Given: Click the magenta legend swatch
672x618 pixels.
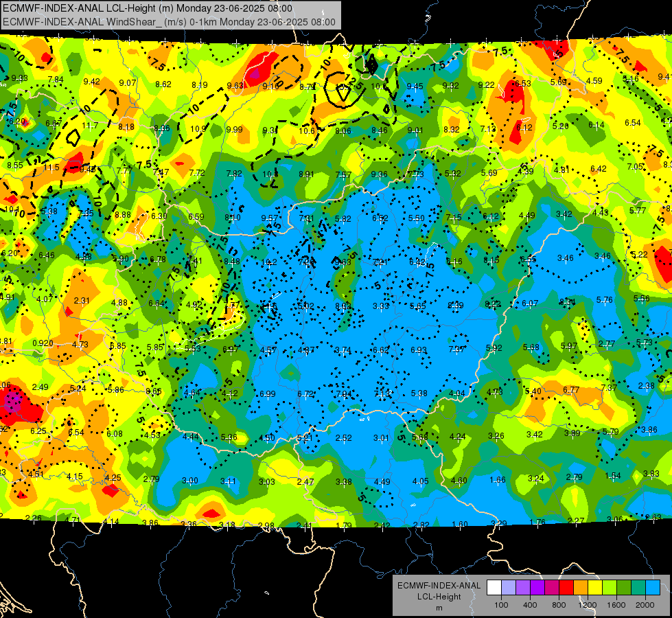Looking at the screenshot, I should 552,587.
